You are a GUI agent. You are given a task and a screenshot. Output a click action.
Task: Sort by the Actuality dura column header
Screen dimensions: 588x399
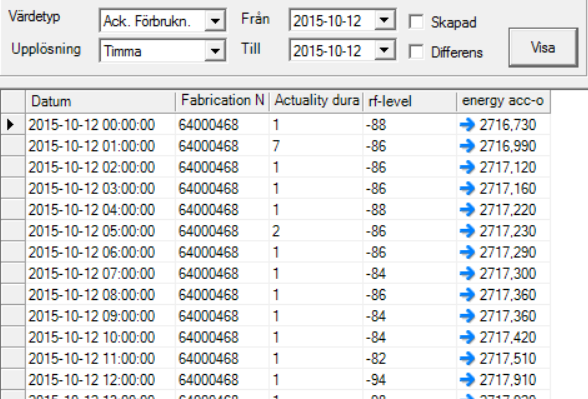point(316,101)
